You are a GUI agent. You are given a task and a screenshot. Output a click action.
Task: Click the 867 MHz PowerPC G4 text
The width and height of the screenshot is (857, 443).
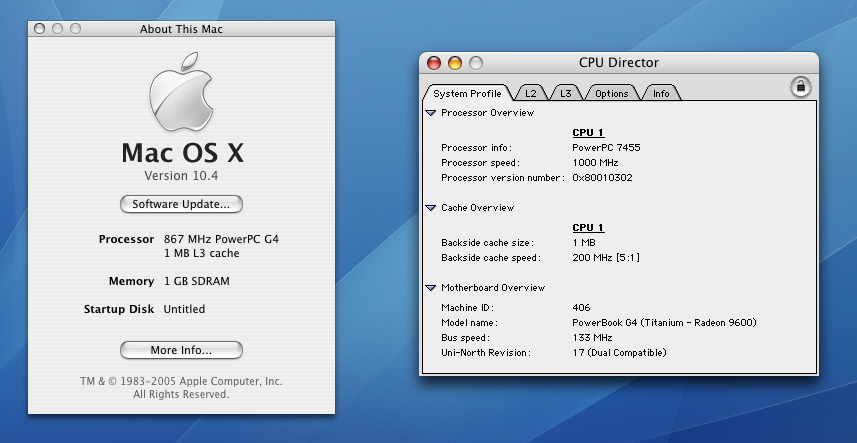(x=221, y=239)
